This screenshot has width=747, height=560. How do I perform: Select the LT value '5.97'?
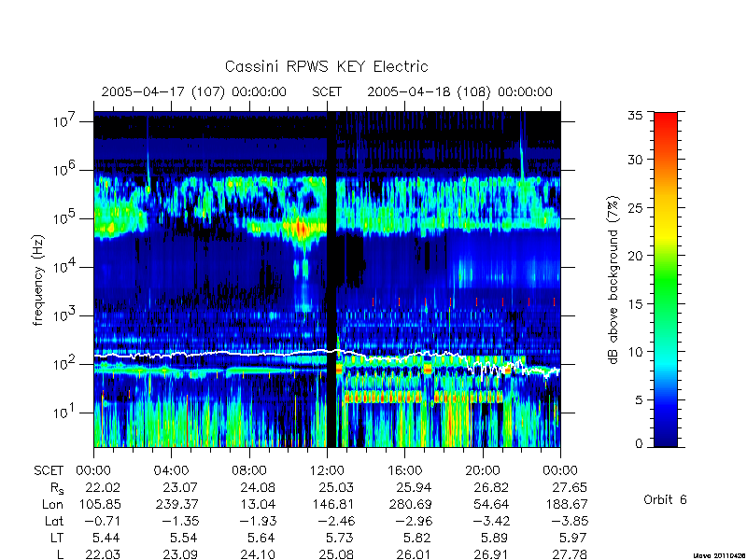click(572, 539)
